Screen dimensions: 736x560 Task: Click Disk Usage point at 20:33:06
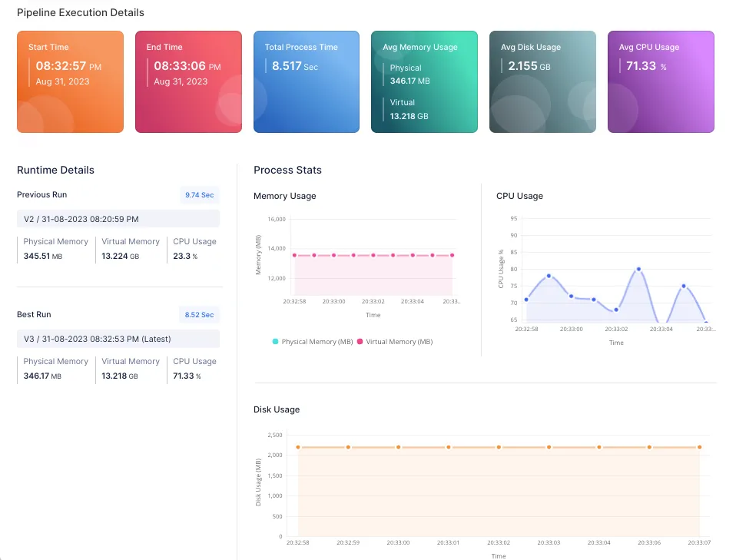(649, 447)
